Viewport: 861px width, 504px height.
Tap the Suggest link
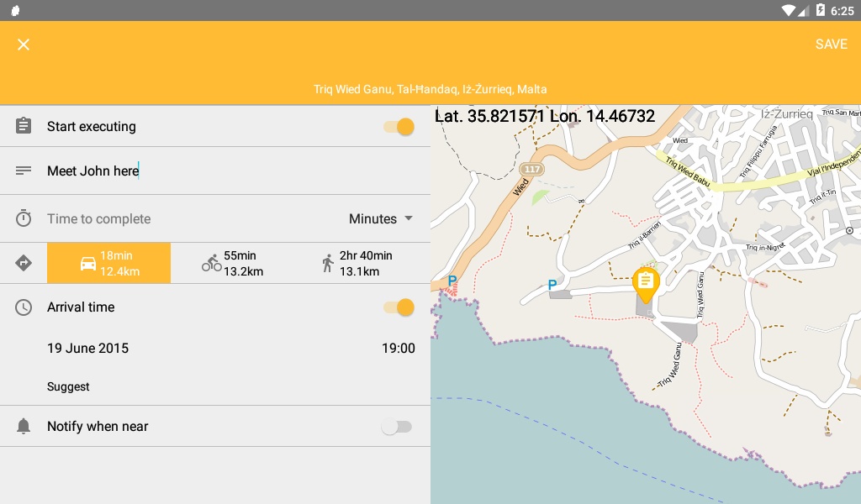(x=68, y=386)
